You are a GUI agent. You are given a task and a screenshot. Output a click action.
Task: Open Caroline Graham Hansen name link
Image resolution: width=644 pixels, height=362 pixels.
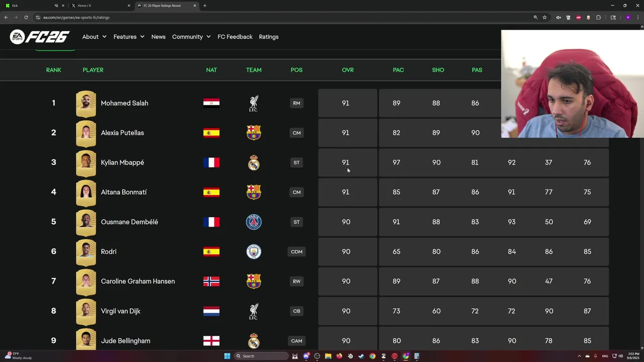(x=138, y=281)
